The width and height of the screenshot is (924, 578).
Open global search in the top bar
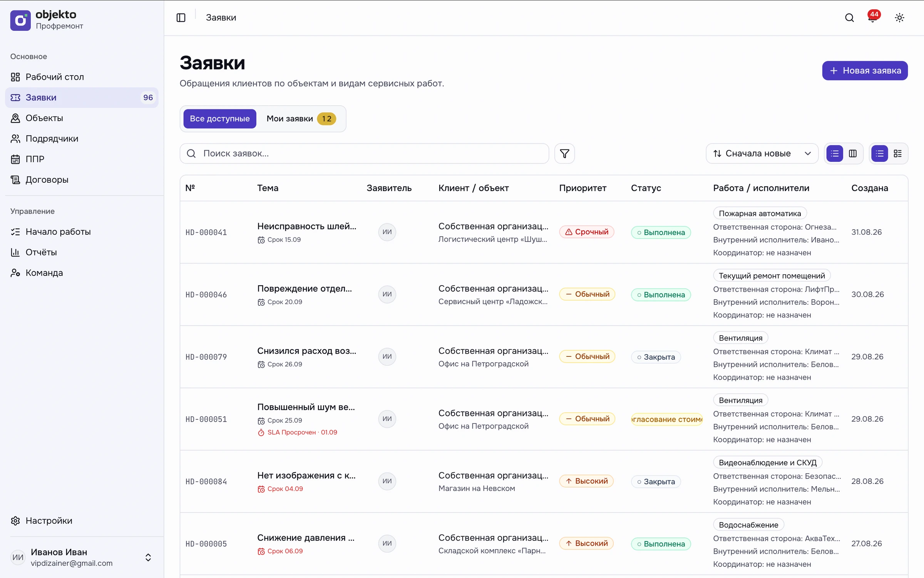(x=849, y=18)
